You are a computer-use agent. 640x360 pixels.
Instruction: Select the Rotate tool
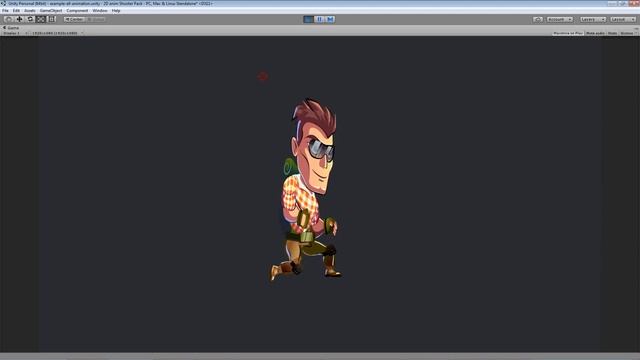(30, 19)
